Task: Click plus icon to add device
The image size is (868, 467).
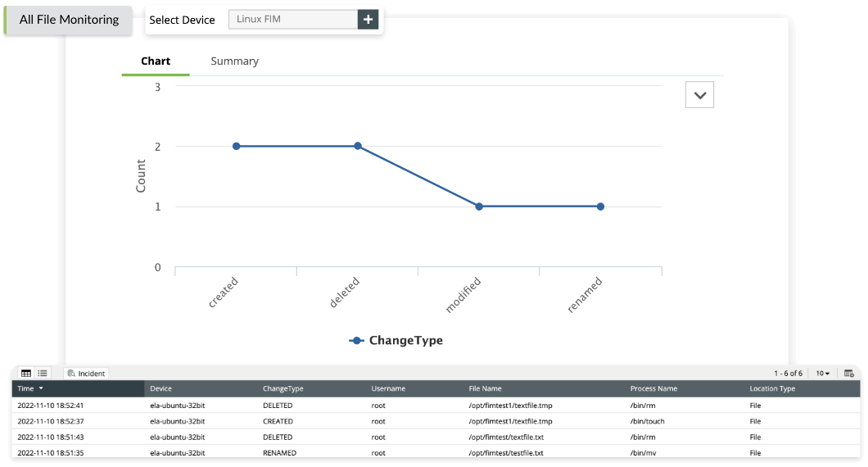Action: point(368,20)
